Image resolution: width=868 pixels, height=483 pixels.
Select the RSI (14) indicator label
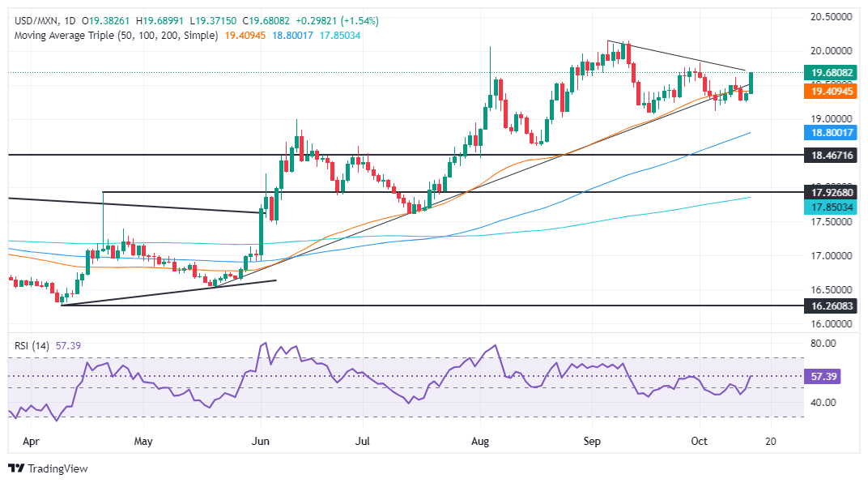[x=32, y=345]
